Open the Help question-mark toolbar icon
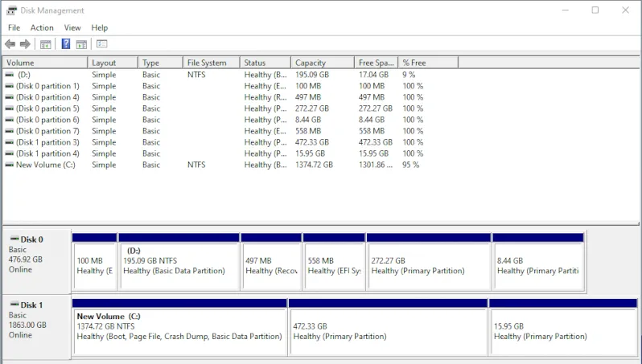This screenshot has height=364, width=642. pyautogui.click(x=65, y=43)
